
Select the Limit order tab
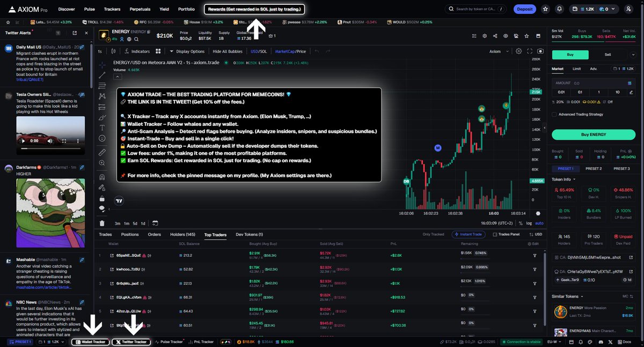click(576, 69)
